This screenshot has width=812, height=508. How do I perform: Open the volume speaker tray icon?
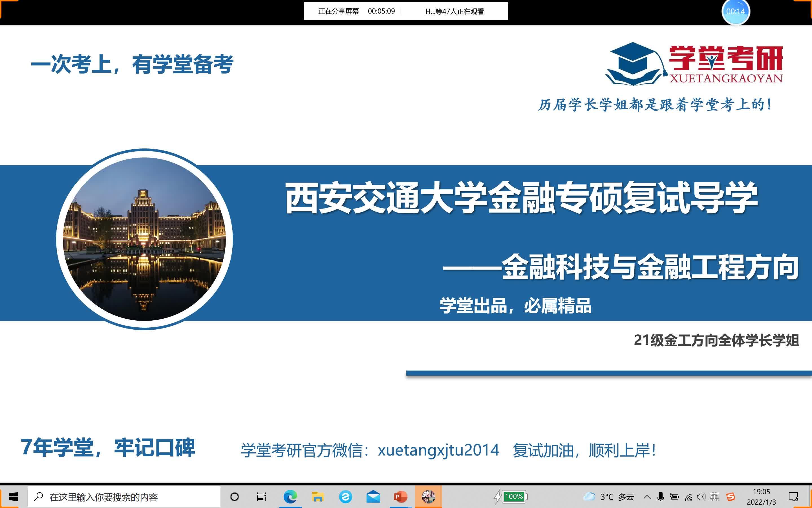click(x=701, y=497)
